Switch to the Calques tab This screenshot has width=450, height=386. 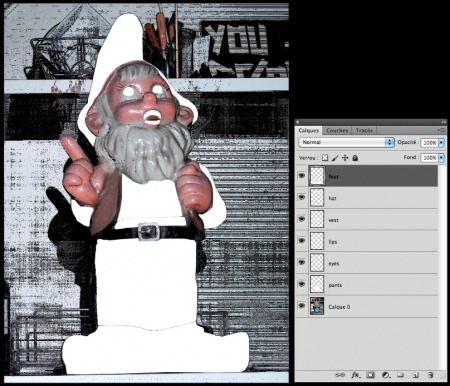309,130
